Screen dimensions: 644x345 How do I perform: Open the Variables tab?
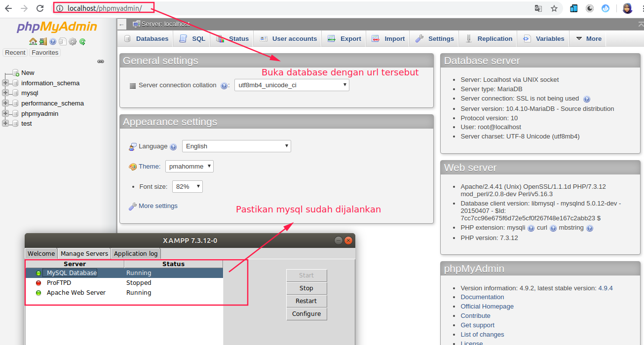[x=544, y=38]
